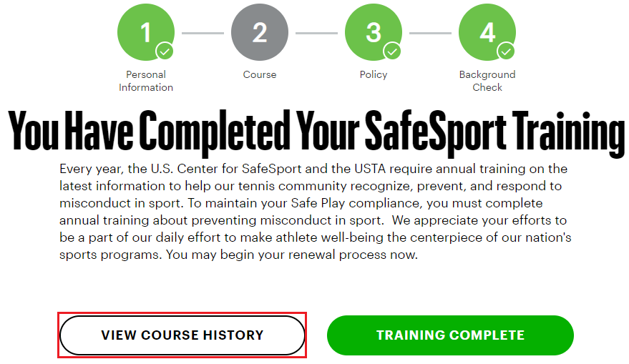
Task: Click the progress line between steps 2 and 3
Action: [x=316, y=33]
